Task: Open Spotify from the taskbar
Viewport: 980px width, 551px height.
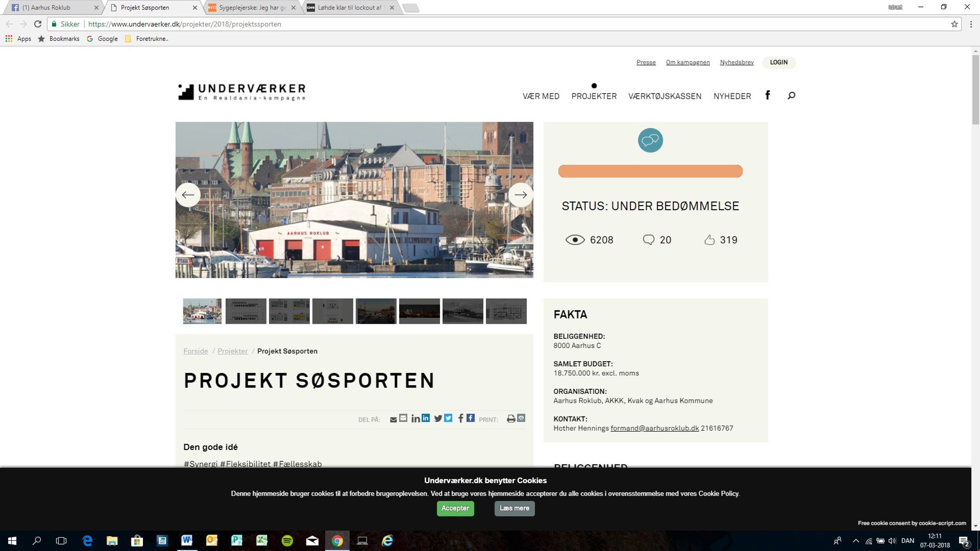Action: click(287, 540)
